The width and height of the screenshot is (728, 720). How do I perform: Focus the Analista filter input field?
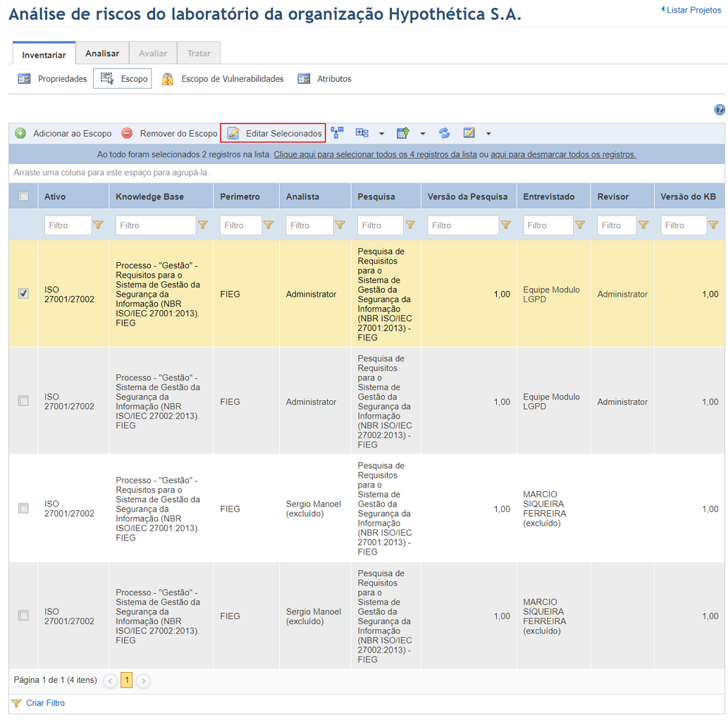[309, 225]
